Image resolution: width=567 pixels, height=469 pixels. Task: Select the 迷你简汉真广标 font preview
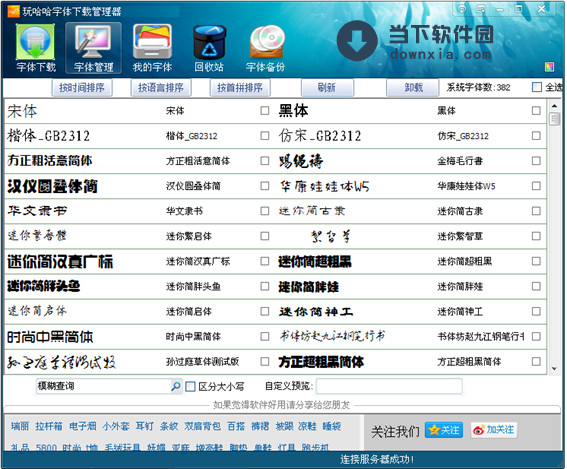(x=60, y=261)
